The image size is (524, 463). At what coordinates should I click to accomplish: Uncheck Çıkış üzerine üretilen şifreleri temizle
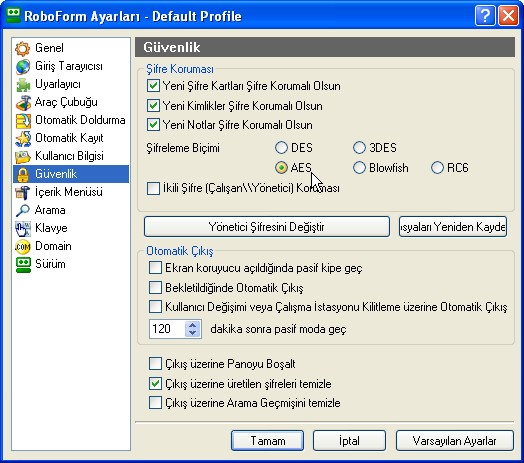coord(155,383)
